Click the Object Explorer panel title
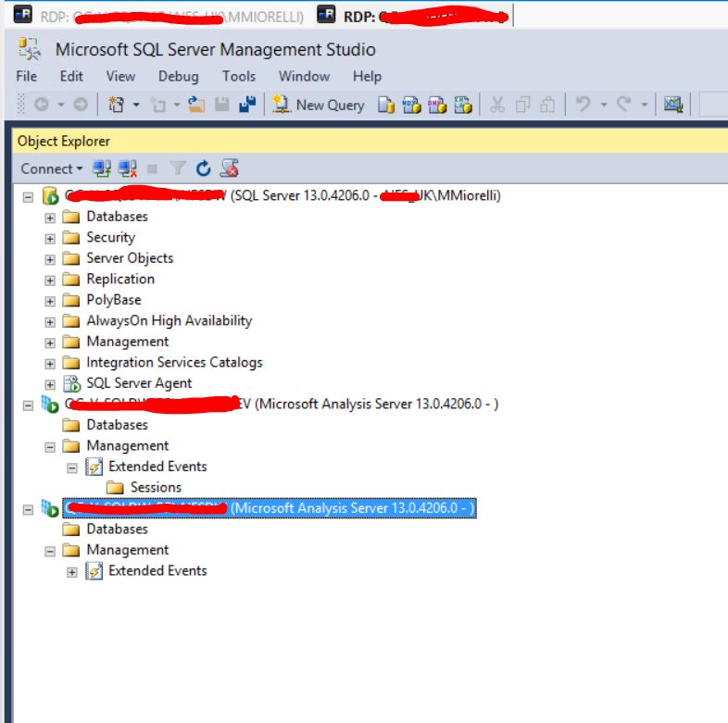Viewport: 728px width, 723px height. pyautogui.click(x=64, y=141)
